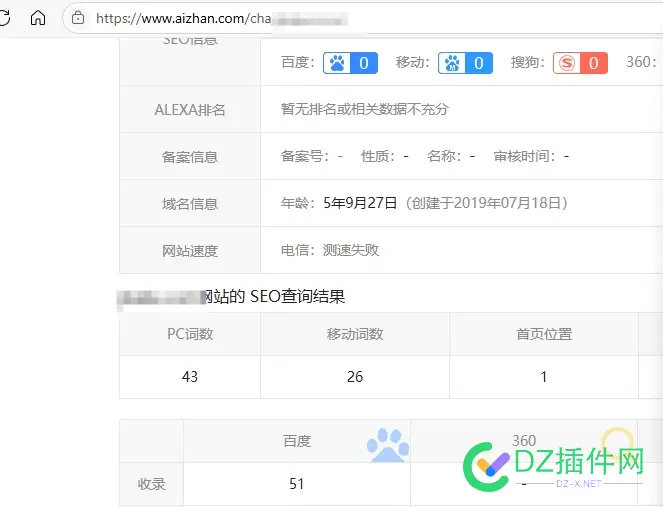Click the 首页位置 value 1
The width and height of the screenshot is (663, 507).
click(544, 377)
